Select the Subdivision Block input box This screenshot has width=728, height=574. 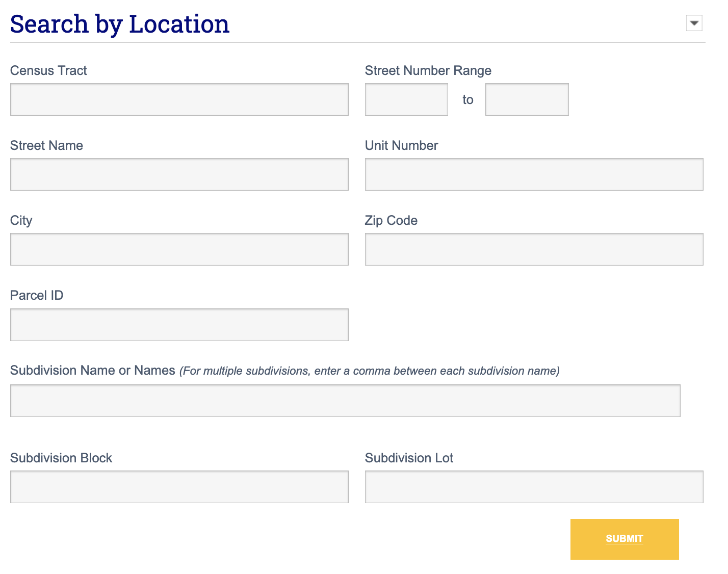click(179, 486)
